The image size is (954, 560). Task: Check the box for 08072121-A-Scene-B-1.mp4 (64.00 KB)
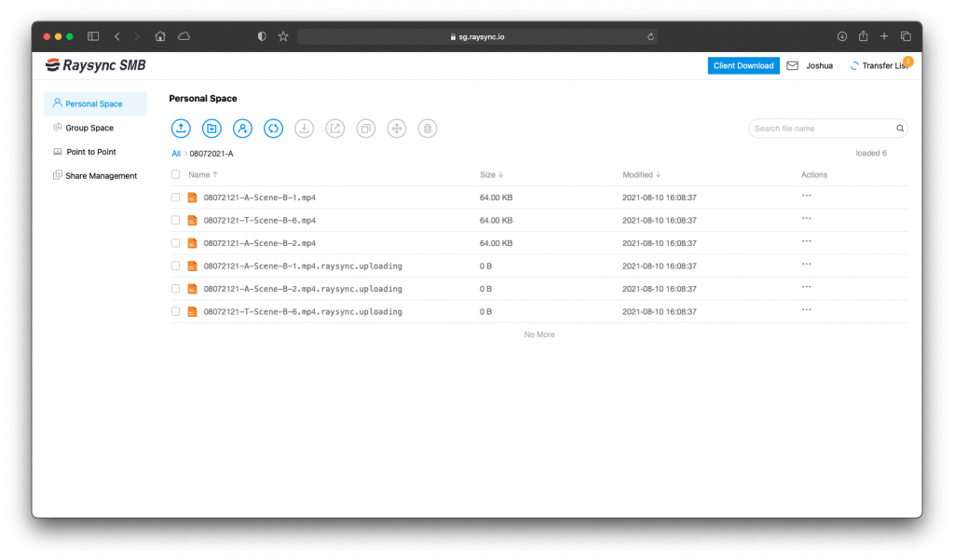pyautogui.click(x=175, y=198)
